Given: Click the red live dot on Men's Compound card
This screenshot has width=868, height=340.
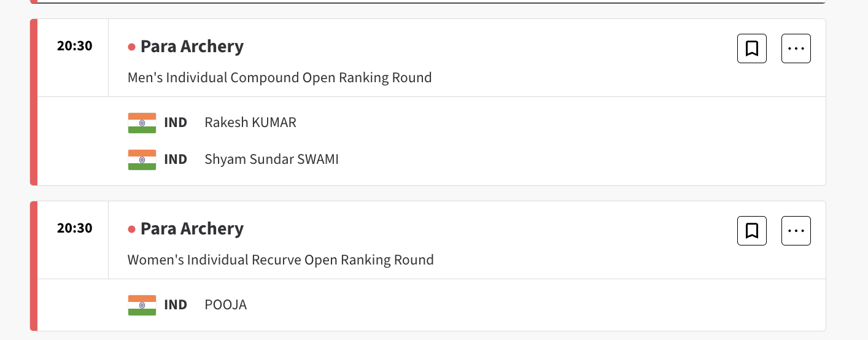Looking at the screenshot, I should coord(131,47).
